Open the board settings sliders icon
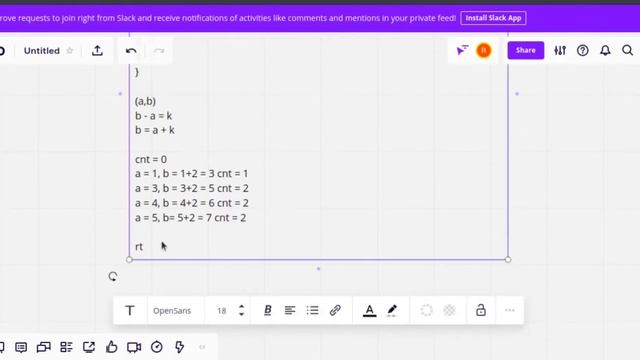Screen dimensions: 640x360 560,51
